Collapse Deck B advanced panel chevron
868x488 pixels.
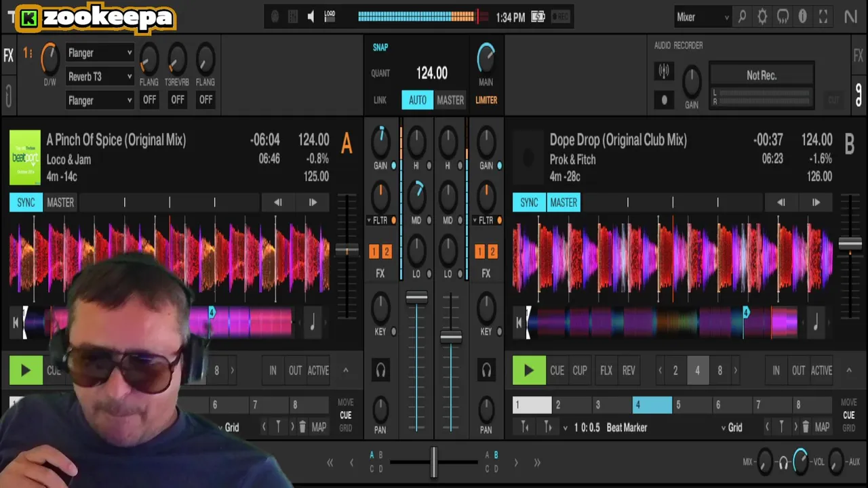click(x=848, y=370)
